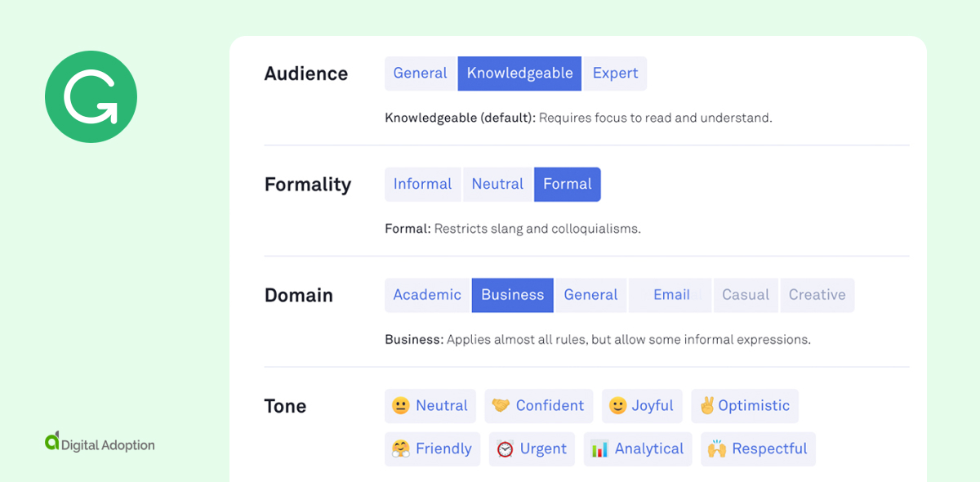Choose the Creative domain option
Viewport: 980px width, 482px height.
tap(817, 295)
